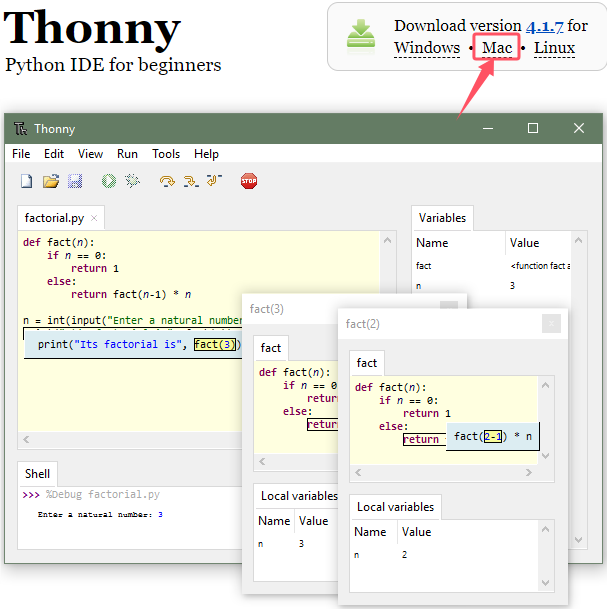Click fact(2) local variables scroll down arrow
Image resolution: width=607 pixels, height=609 pixels.
point(545,583)
